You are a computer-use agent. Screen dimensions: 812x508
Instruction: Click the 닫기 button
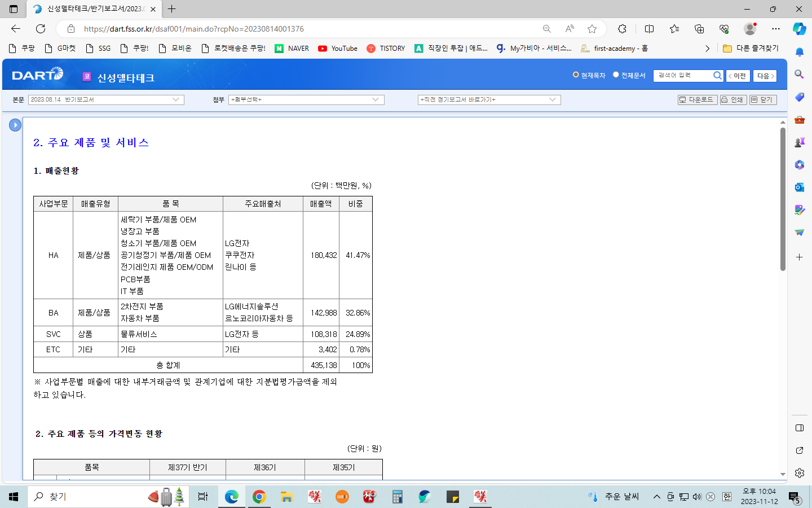tap(763, 99)
